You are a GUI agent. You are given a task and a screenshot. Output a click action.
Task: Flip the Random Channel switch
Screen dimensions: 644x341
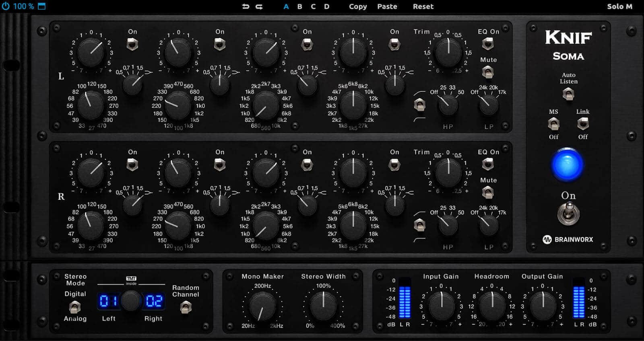(x=186, y=308)
